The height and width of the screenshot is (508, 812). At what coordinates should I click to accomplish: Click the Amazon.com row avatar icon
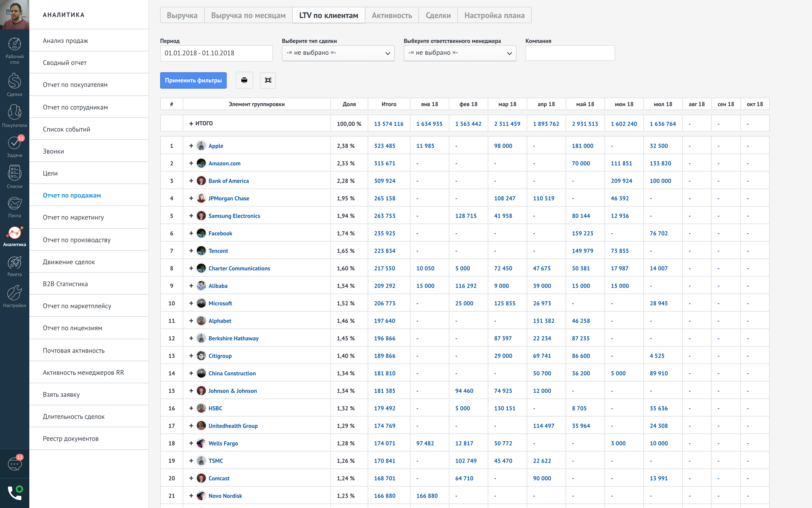tap(201, 163)
